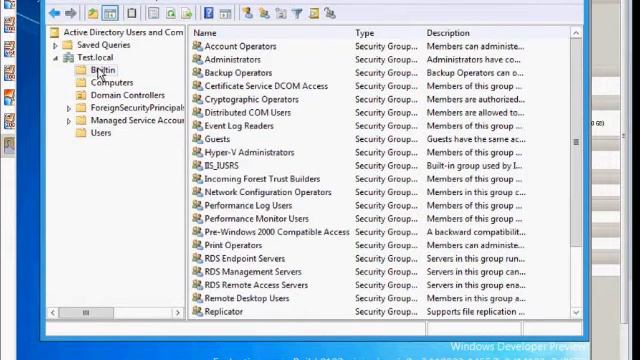Image resolution: width=640 pixels, height=360 pixels.
Task: Click the Refresh icon in the toolbar
Action: pos(171,13)
